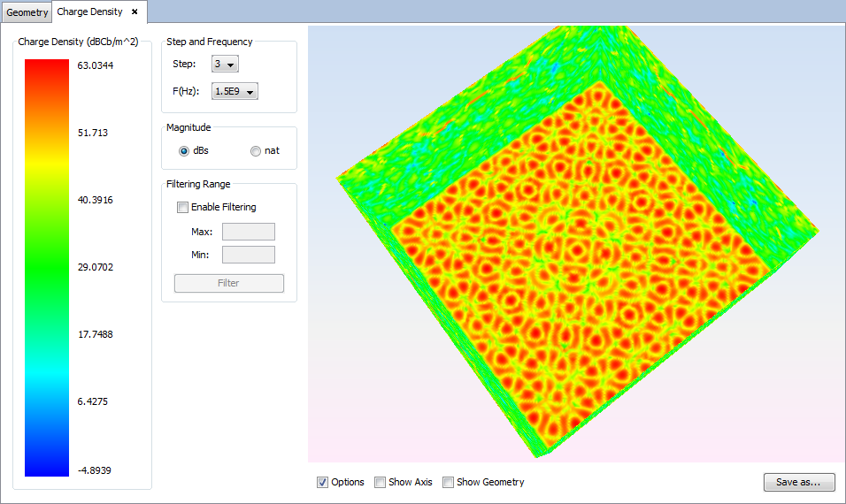Image resolution: width=846 pixels, height=504 pixels.
Task: Select the dBs magnitude radio button
Action: tap(184, 150)
